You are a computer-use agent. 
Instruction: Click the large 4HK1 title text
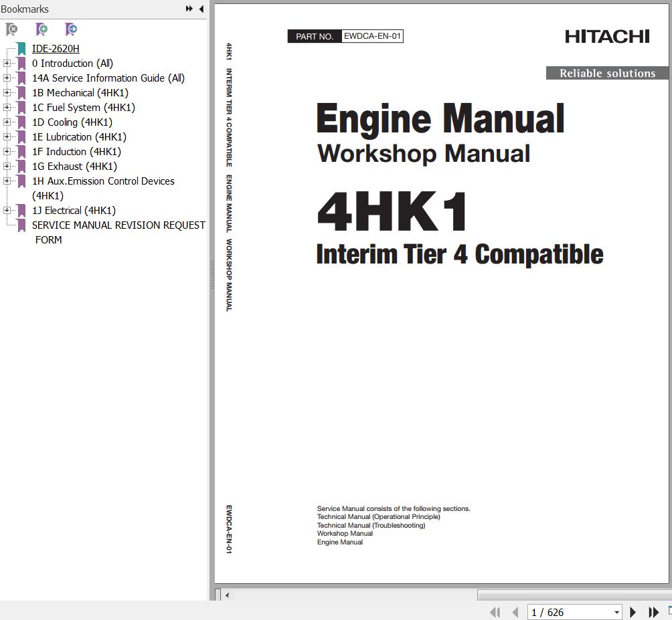point(392,212)
